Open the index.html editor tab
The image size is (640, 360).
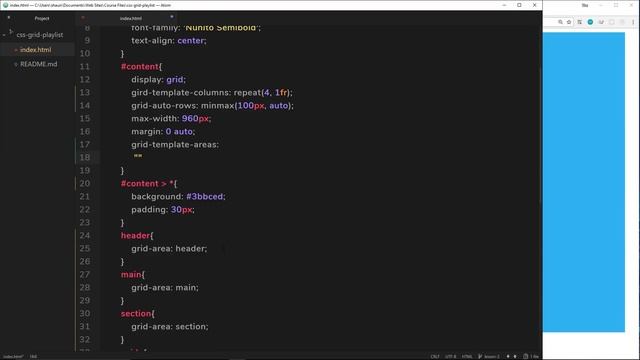[131, 18]
